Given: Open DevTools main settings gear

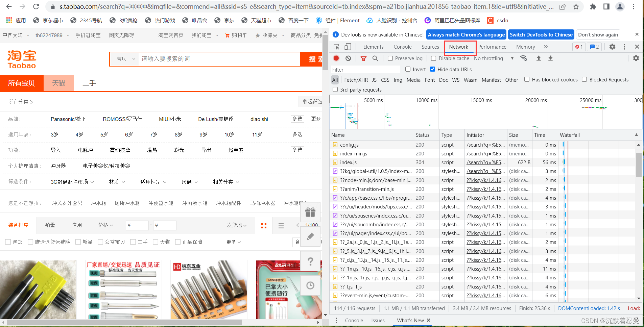Looking at the screenshot, I should [x=612, y=47].
